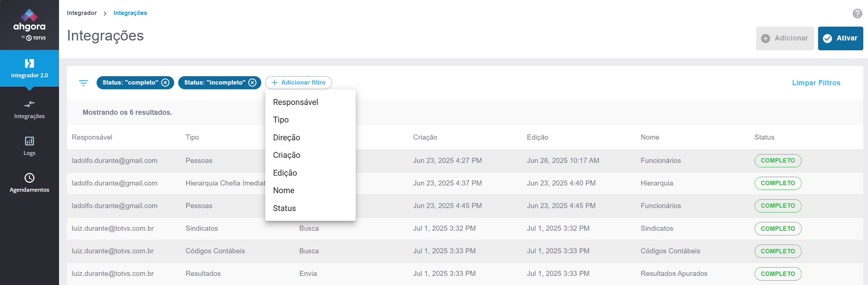The image size is (868, 285).
Task: Open Agendamentos clock icon
Action: pos(30,178)
